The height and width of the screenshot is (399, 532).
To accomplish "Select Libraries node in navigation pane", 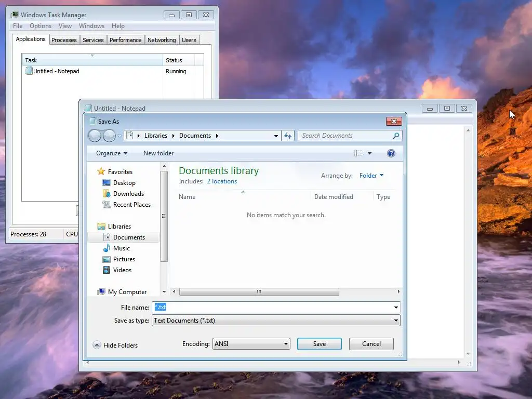I will point(114,227).
